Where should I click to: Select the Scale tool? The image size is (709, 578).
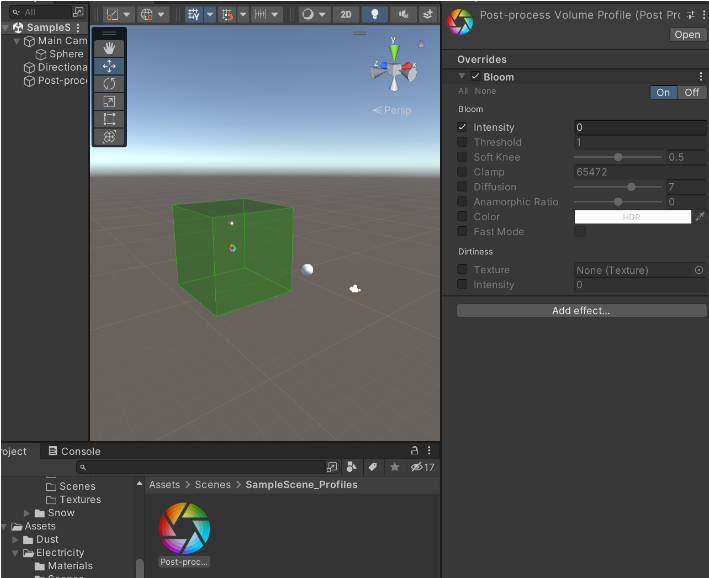point(109,101)
